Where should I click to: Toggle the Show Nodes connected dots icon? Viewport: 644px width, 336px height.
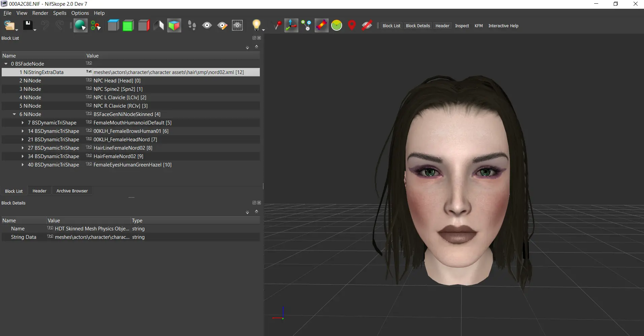click(306, 26)
